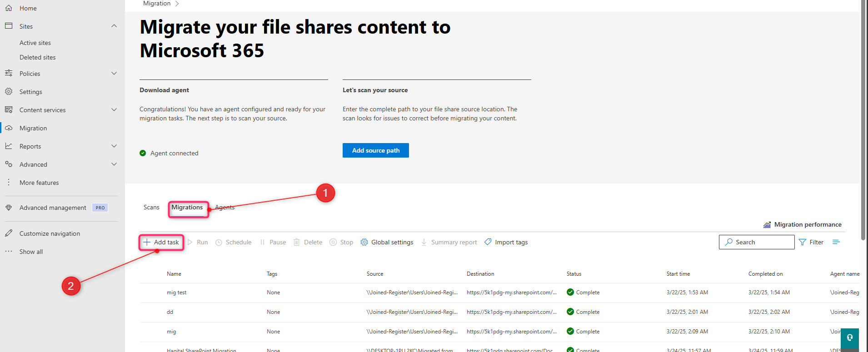Sort by the Status column header
Viewport: 868px width, 352px height.
click(574, 274)
